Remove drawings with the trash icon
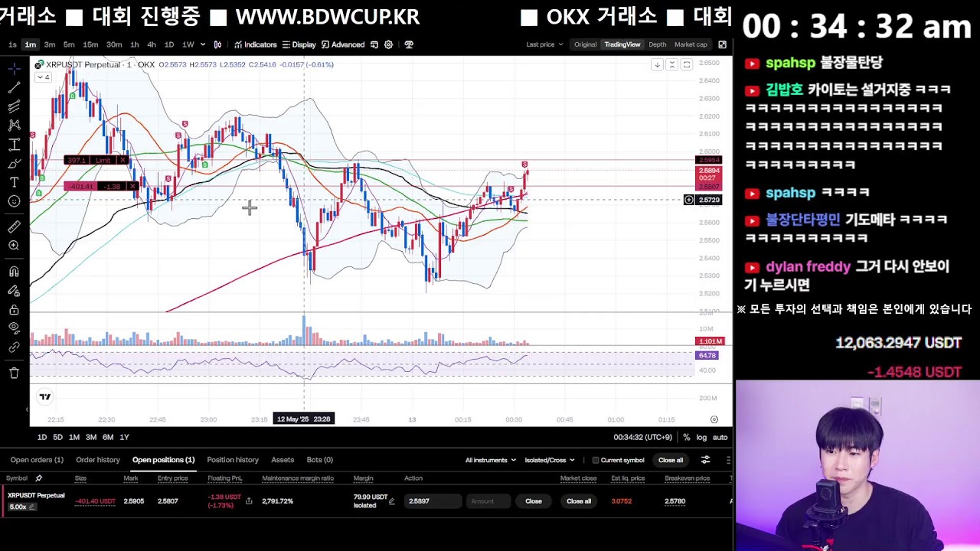The image size is (980, 551). click(14, 373)
